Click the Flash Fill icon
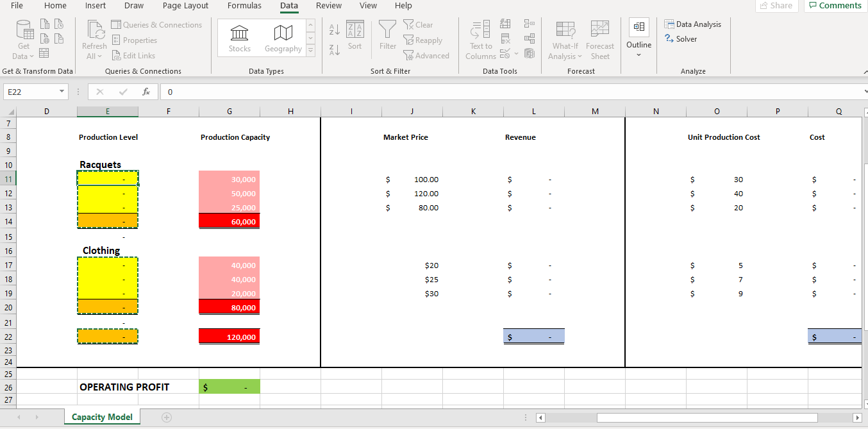Viewport: 868px width, 429px height. 505,25
